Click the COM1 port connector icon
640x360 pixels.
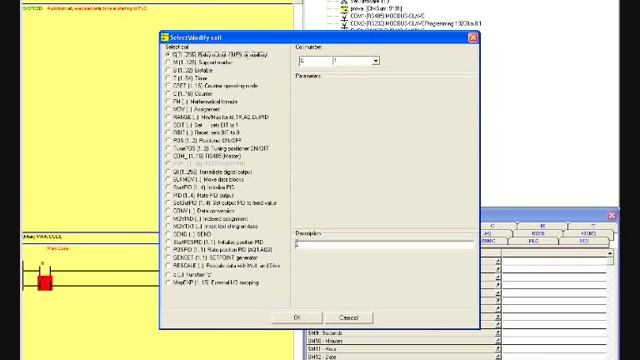click(x=344, y=16)
